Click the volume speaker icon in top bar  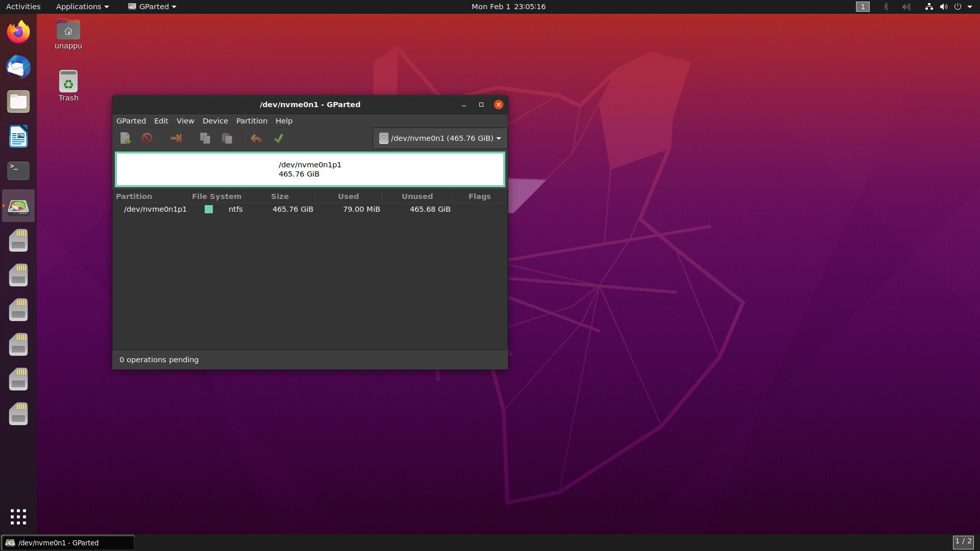tap(943, 7)
